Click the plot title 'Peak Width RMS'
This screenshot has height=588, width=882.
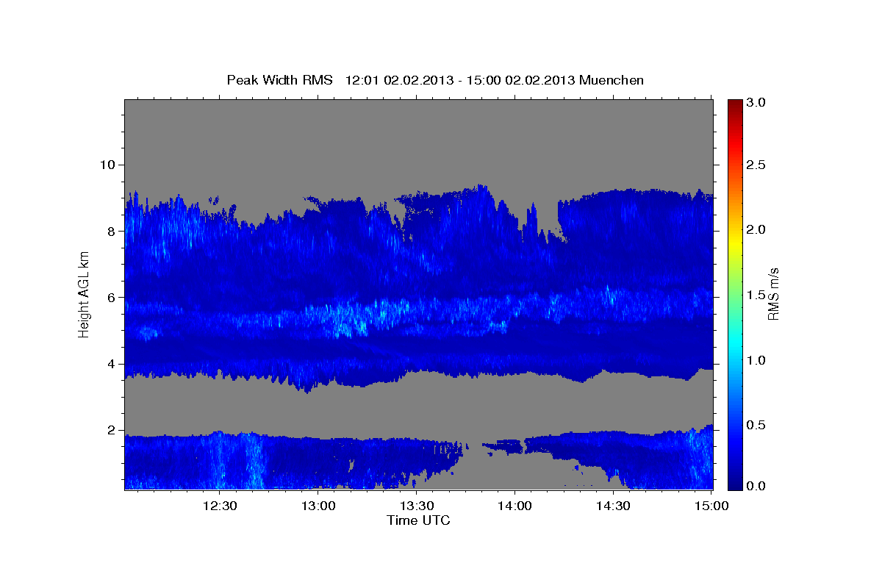[x=279, y=80]
